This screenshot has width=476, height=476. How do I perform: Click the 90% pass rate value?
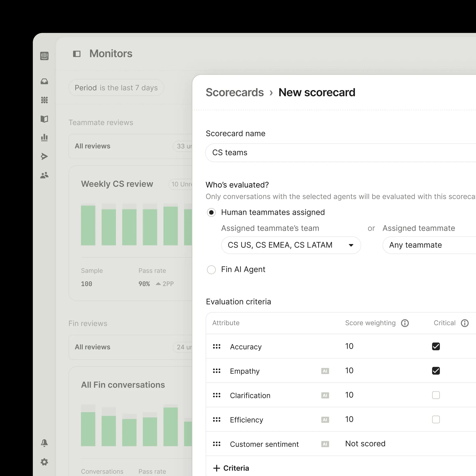pyautogui.click(x=144, y=284)
